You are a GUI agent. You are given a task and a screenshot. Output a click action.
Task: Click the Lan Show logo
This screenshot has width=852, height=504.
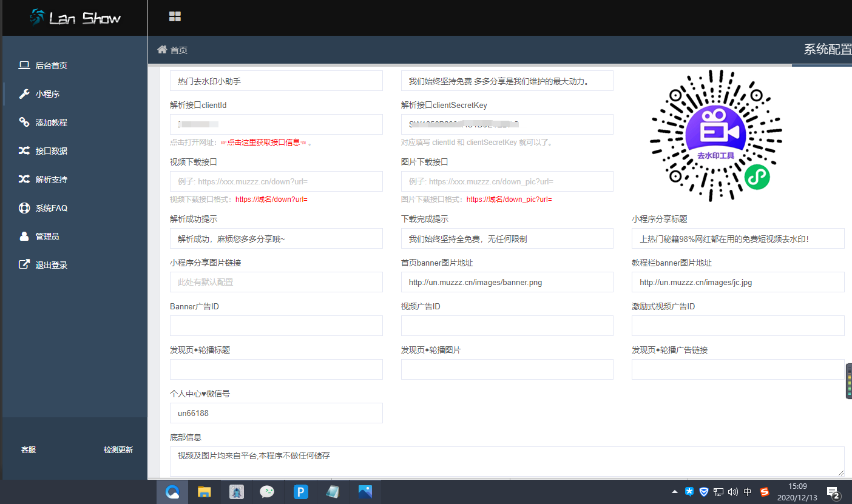(75, 18)
